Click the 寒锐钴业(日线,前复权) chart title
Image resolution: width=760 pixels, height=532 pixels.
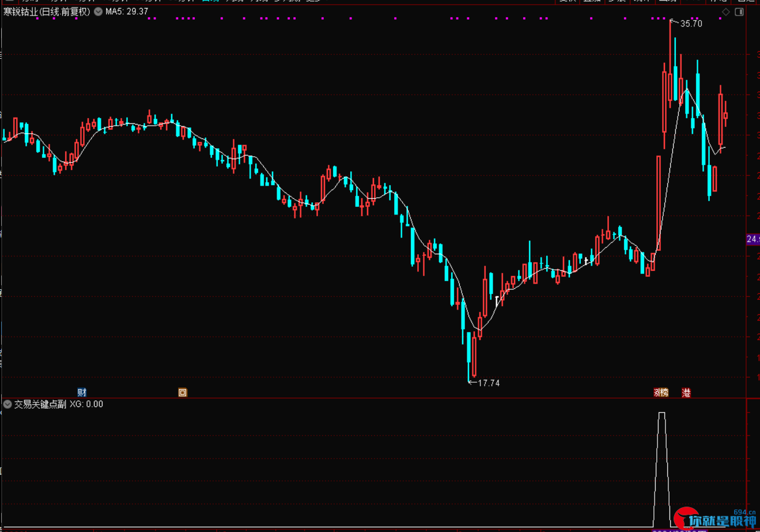tap(47, 12)
